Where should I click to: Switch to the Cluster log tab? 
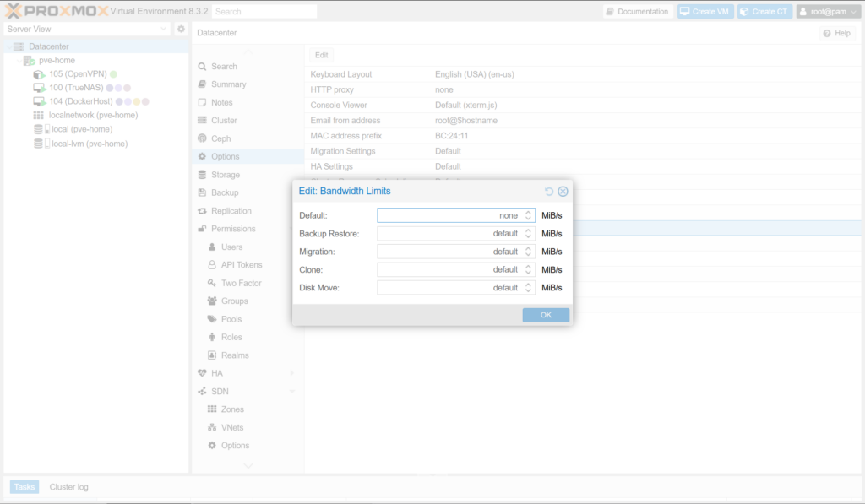[x=68, y=487]
